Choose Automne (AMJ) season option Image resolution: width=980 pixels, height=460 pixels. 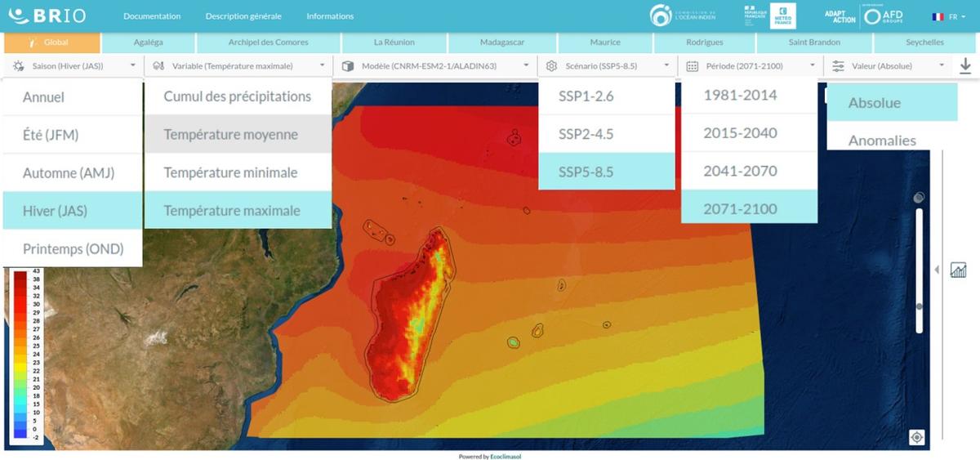coord(73,172)
